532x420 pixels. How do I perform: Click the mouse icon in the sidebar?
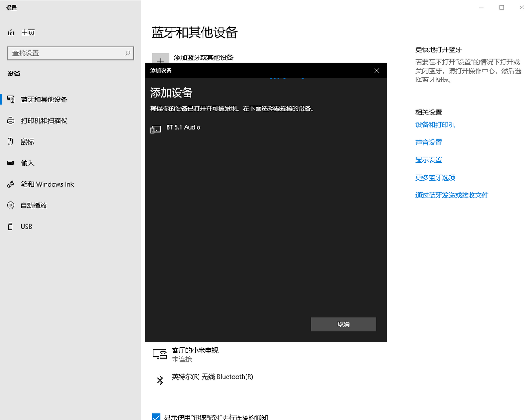tap(11, 142)
